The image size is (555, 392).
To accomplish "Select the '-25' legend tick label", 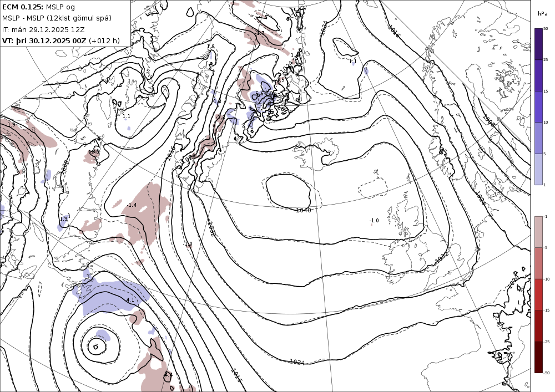I will pos(547,342).
